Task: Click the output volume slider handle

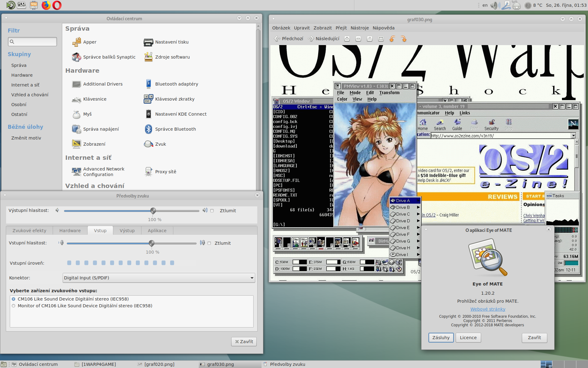Action: (153, 211)
